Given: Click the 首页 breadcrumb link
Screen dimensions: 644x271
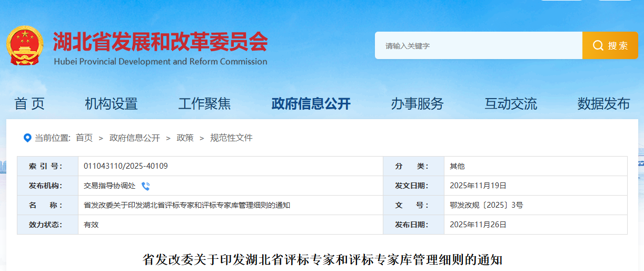Looking at the screenshot, I should (84, 138).
